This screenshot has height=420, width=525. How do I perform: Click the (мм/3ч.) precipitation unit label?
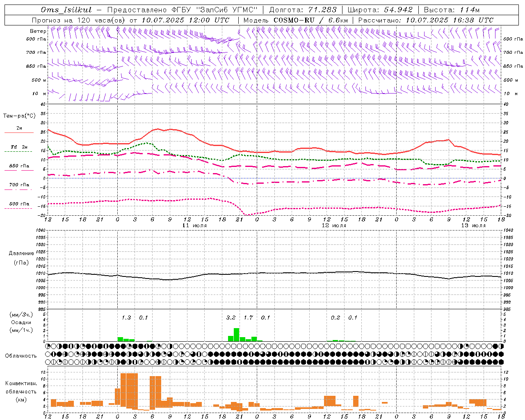coord(21,315)
